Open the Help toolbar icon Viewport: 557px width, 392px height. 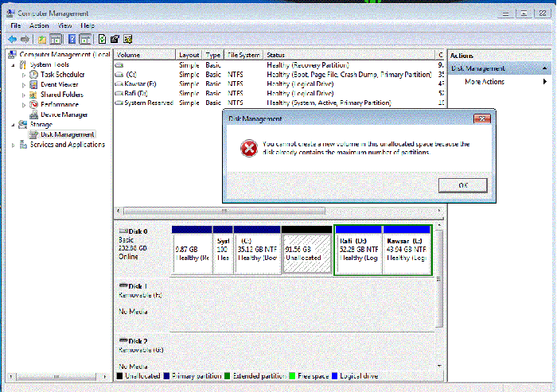point(72,40)
